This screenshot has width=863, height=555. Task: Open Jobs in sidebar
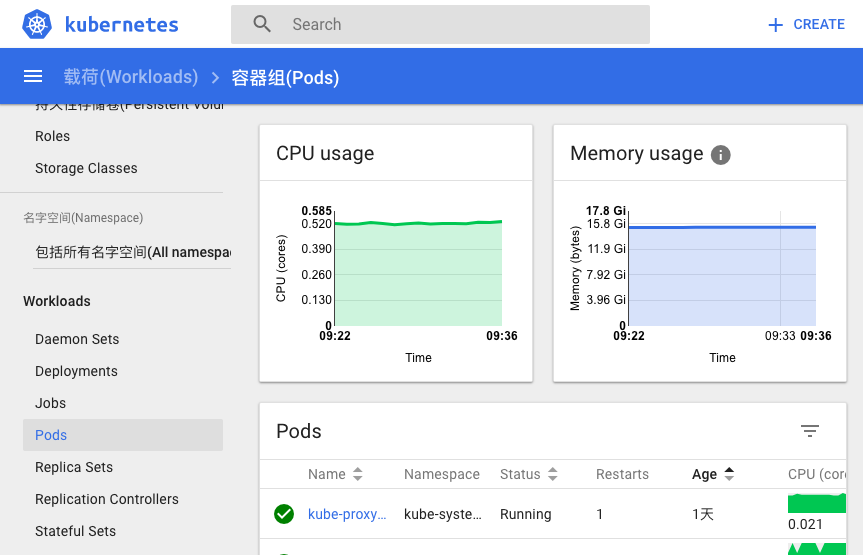tap(51, 403)
